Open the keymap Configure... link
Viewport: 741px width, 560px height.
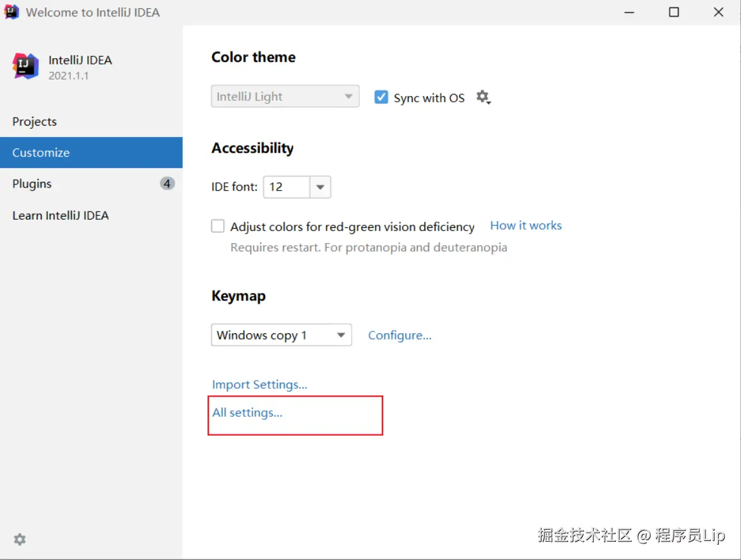tap(400, 335)
